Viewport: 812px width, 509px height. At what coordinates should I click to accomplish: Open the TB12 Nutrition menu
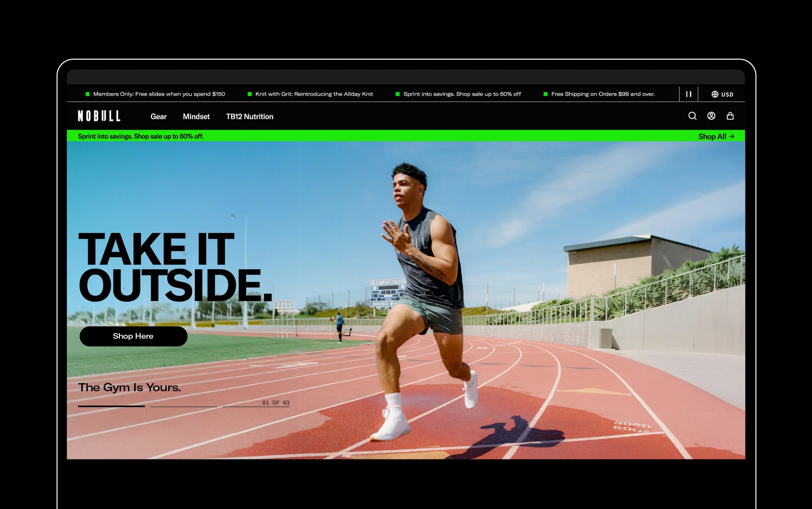click(x=249, y=117)
